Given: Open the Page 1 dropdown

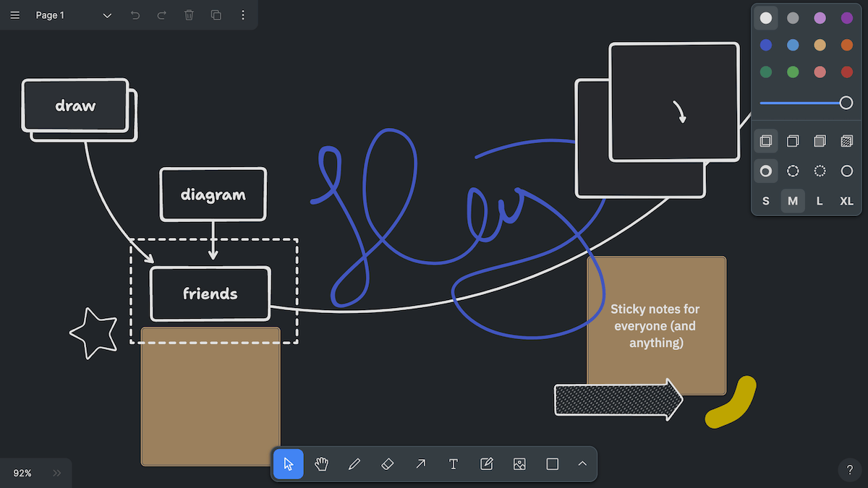Looking at the screenshot, I should pos(74,15).
